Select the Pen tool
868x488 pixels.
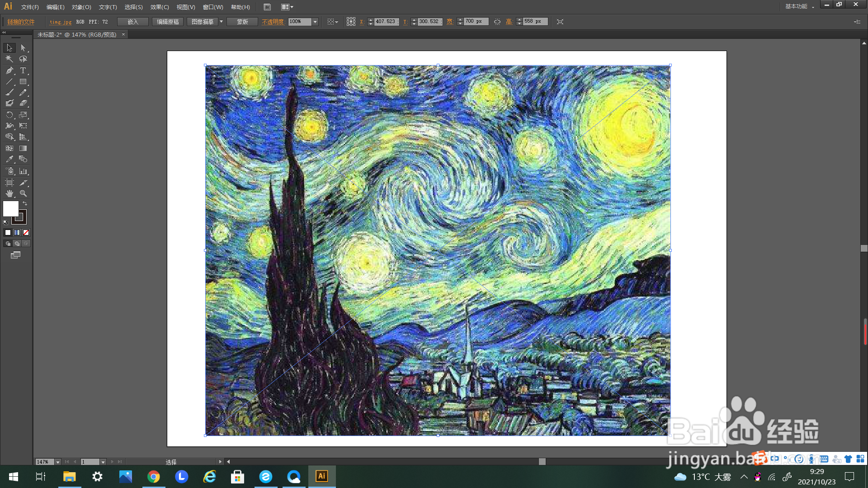(x=9, y=70)
